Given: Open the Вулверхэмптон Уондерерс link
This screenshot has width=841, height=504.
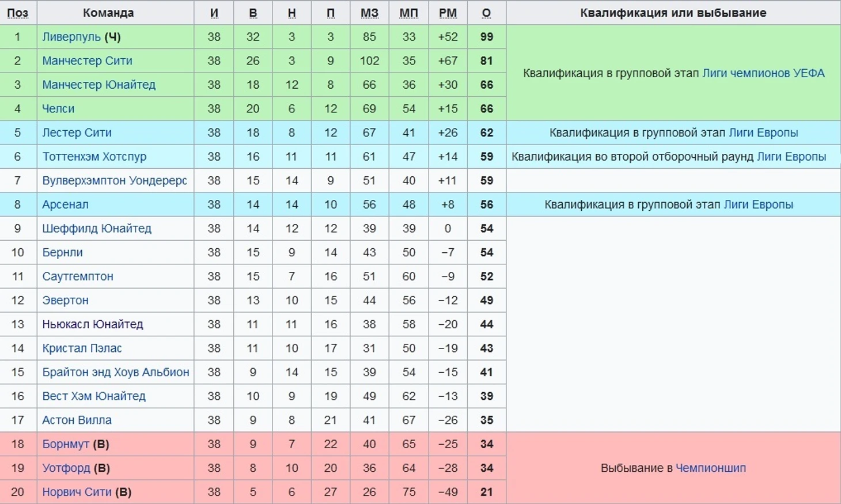Looking at the screenshot, I should (x=115, y=181).
